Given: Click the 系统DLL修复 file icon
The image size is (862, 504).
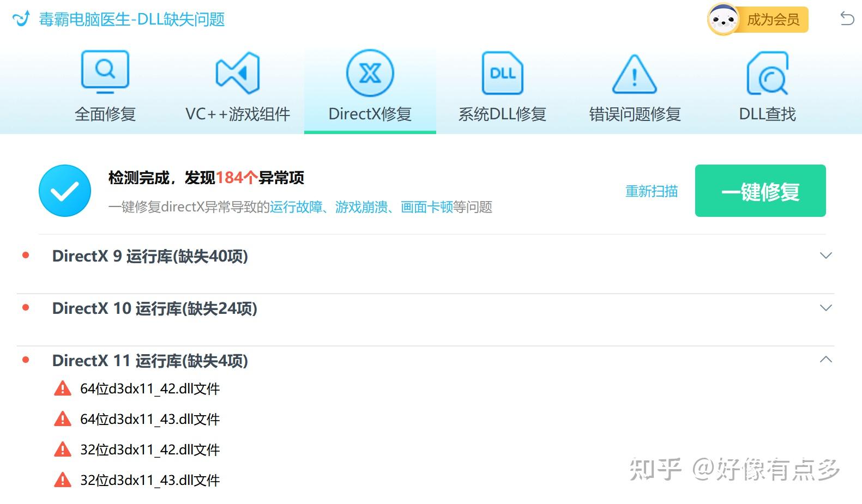Looking at the screenshot, I should pyautogui.click(x=502, y=73).
